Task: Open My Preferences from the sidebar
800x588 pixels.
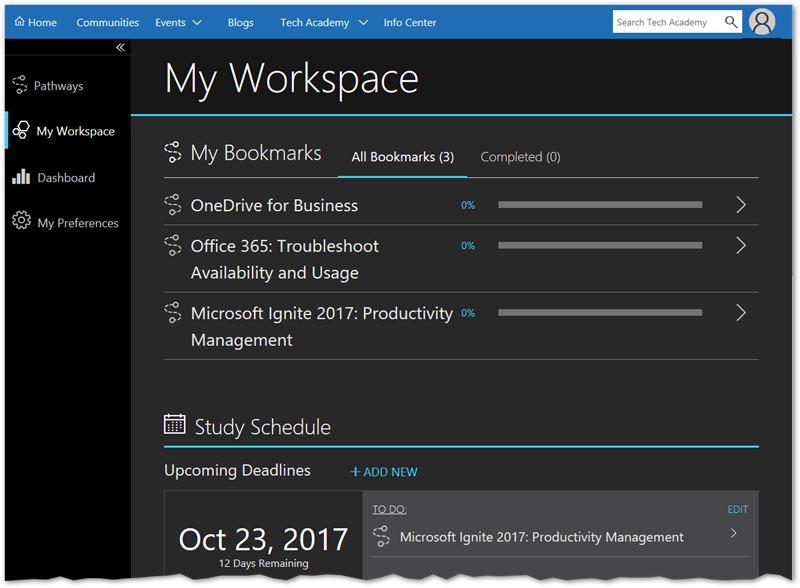Action: tap(78, 223)
